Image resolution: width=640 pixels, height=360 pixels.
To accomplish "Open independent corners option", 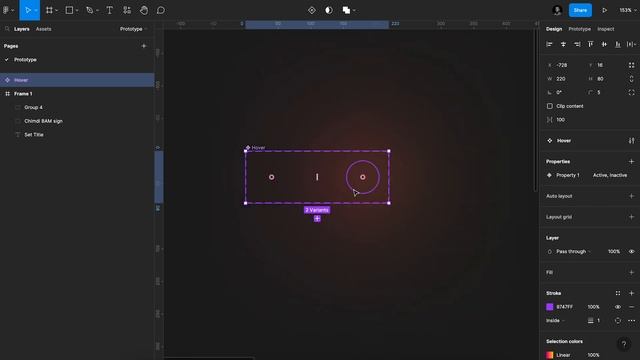I will pos(631,93).
